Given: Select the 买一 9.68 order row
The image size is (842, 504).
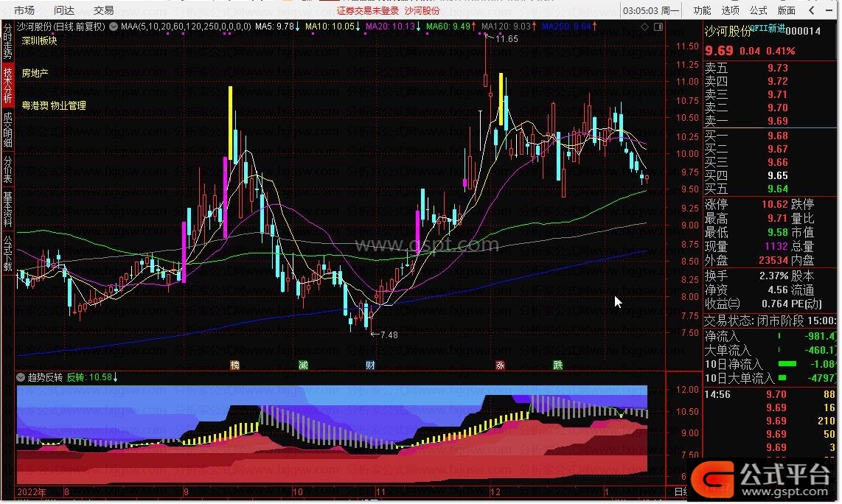Looking at the screenshot, I should click(770, 136).
